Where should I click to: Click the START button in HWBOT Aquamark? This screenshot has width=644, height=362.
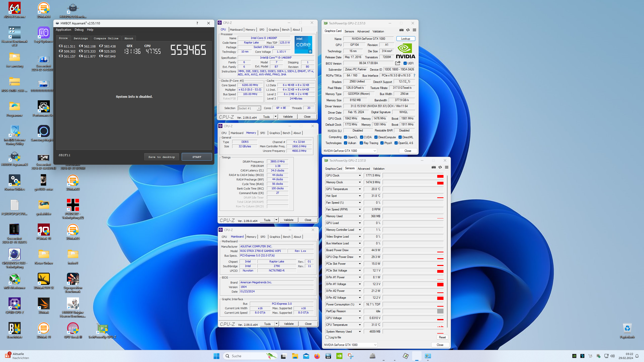197,157
